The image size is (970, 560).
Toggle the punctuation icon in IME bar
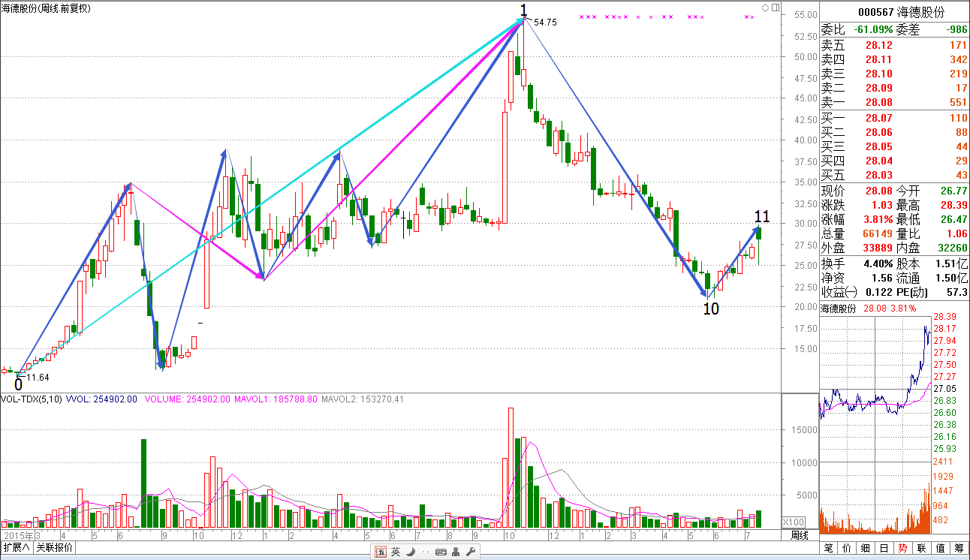click(x=426, y=552)
